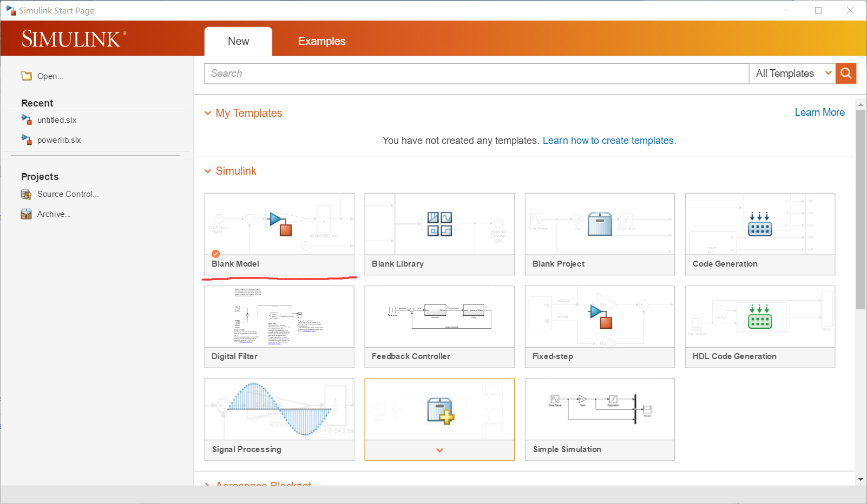Open the Digital Filter template thumbnail
The height and width of the screenshot is (504, 867).
279,317
